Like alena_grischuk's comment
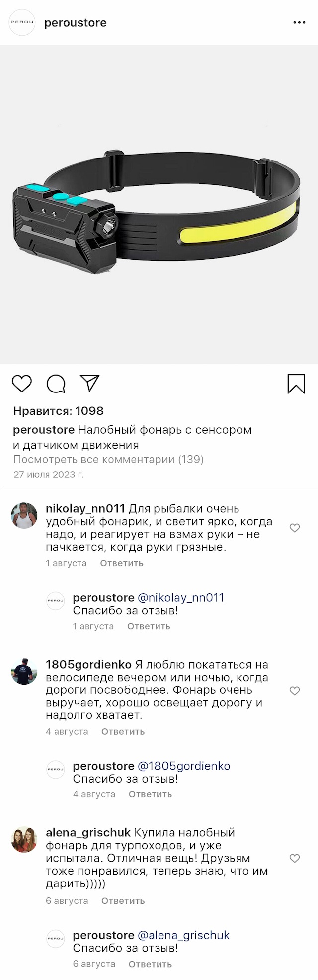 tap(295, 858)
